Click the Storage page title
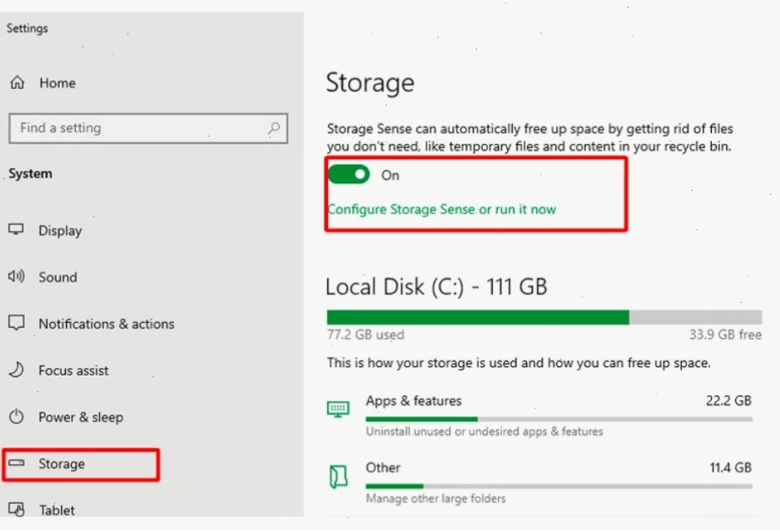The width and height of the screenshot is (780, 532). coord(370,82)
